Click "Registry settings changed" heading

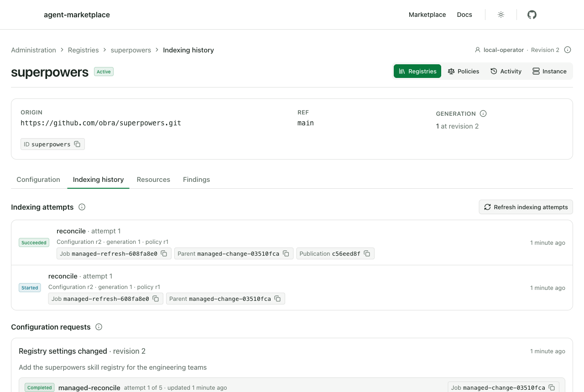point(63,351)
